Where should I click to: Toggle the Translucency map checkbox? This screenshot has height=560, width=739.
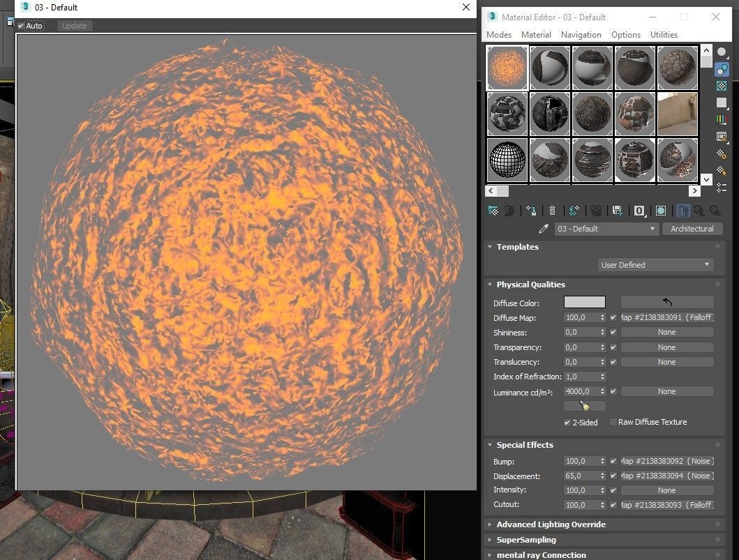point(613,362)
